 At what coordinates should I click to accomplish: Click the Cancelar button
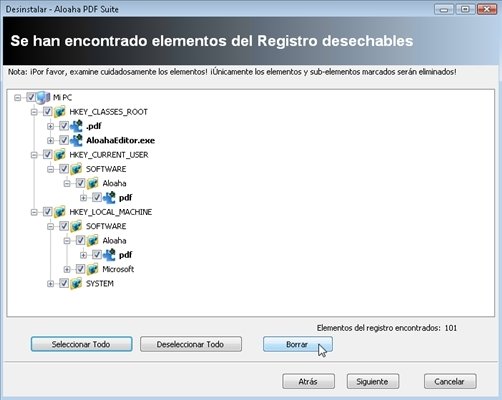[450, 381]
